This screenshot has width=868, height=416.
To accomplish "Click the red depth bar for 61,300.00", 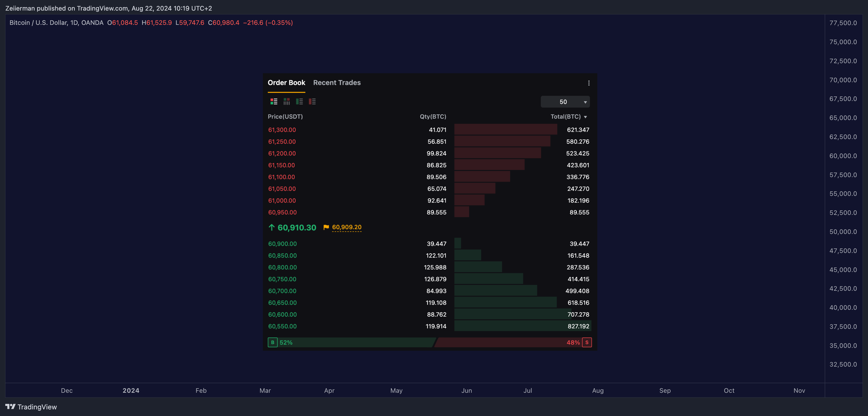I will click(505, 130).
